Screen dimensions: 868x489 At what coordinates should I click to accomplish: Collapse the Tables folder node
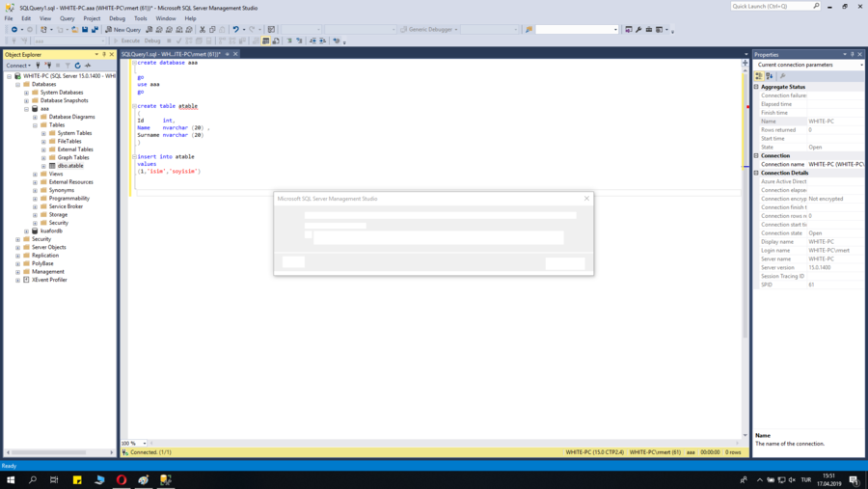(x=35, y=125)
